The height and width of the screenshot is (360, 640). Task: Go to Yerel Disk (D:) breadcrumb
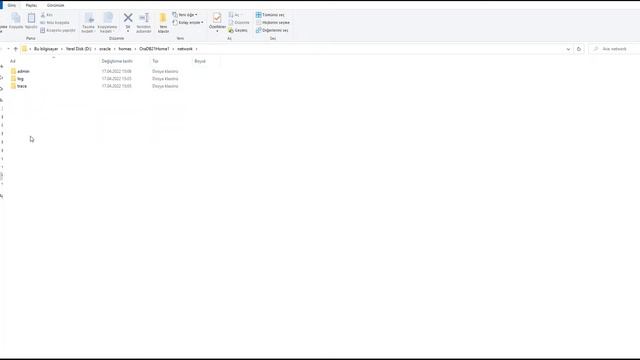79,49
